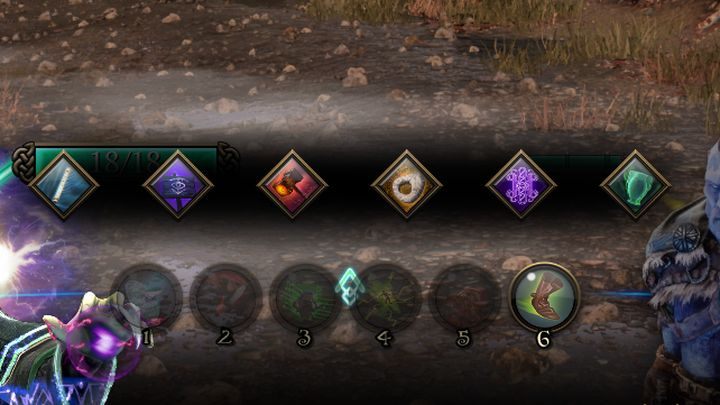Click the Celtic knot at health bar's right end
This screenshot has height=405, width=720.
[228, 156]
